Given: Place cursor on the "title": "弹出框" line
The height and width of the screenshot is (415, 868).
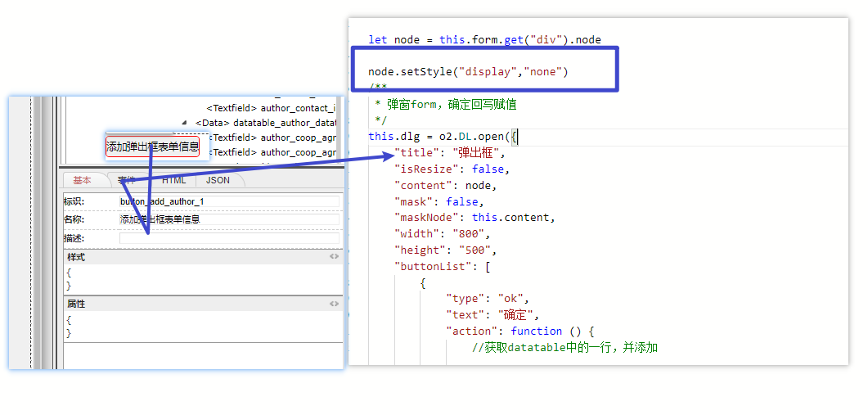Looking at the screenshot, I should point(450,153).
